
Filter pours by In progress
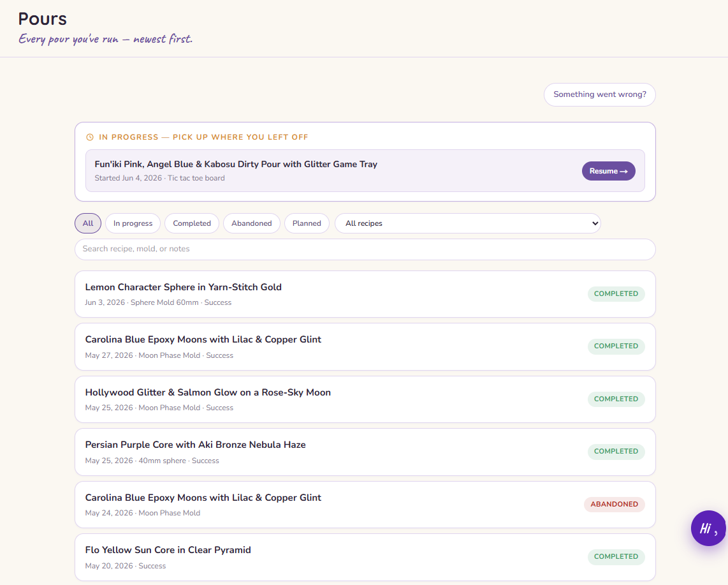tap(133, 223)
